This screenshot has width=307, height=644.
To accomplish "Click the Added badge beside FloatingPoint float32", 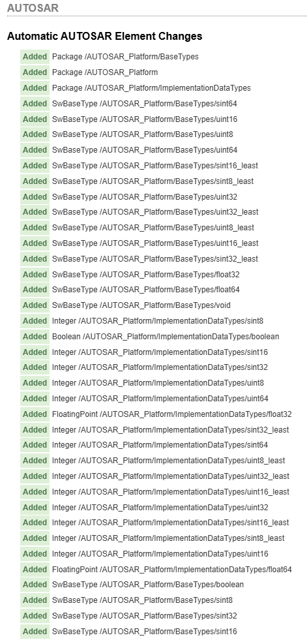I will pos(35,414).
